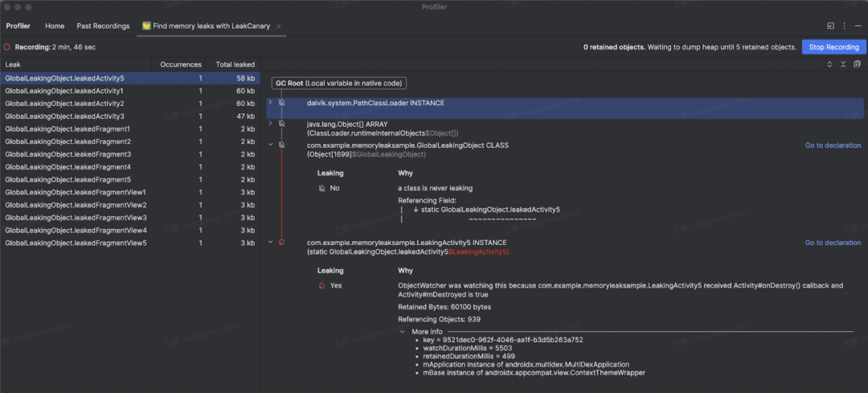The height and width of the screenshot is (393, 868).
Task: Click the red leaking icon beside LeakingActivity5 INSTANCE
Action: click(x=281, y=243)
